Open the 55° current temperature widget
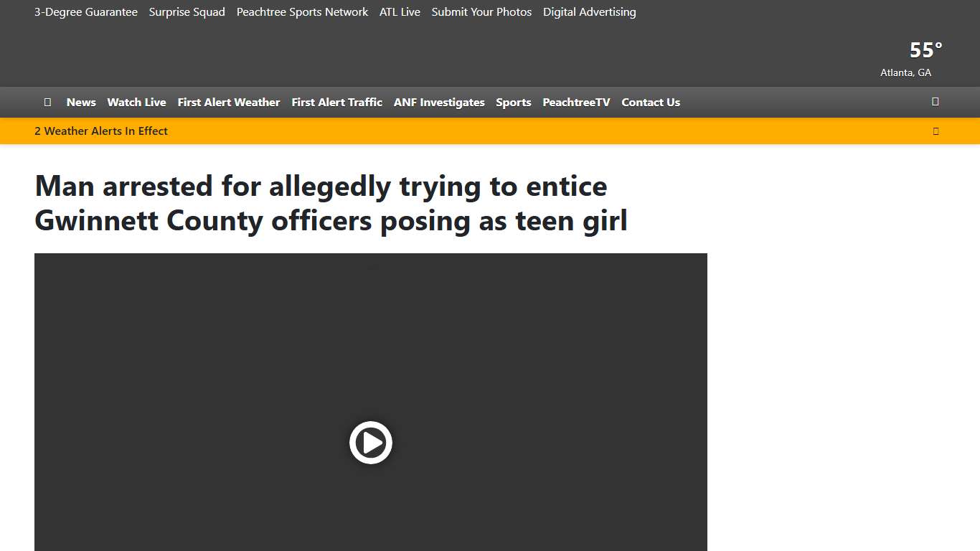This screenshot has width=980, height=551. [925, 50]
